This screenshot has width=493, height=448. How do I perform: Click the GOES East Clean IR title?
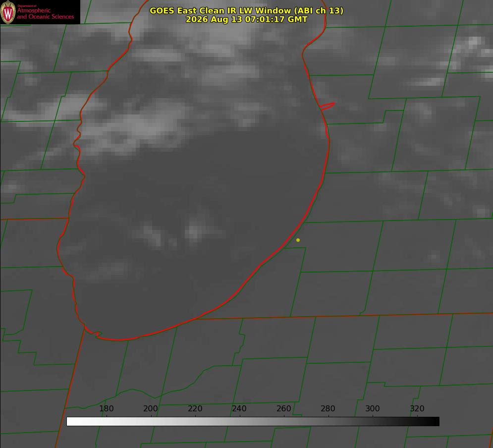[246, 10]
